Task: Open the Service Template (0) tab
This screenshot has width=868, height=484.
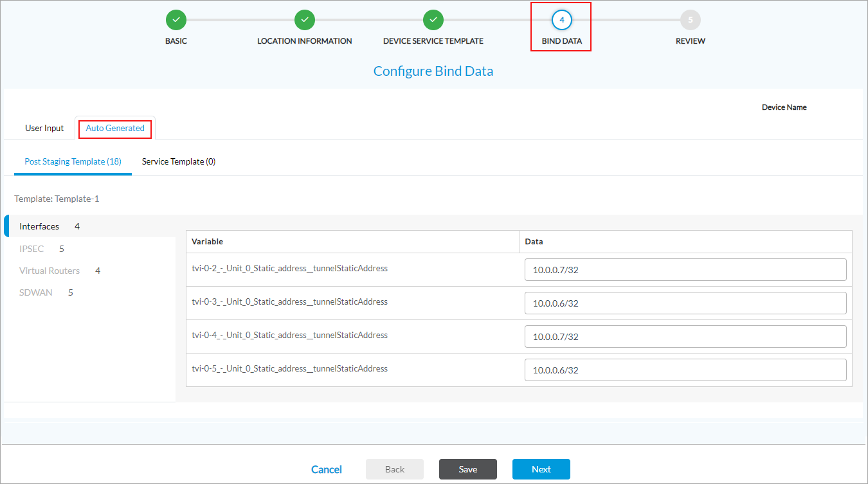Action: click(x=179, y=161)
